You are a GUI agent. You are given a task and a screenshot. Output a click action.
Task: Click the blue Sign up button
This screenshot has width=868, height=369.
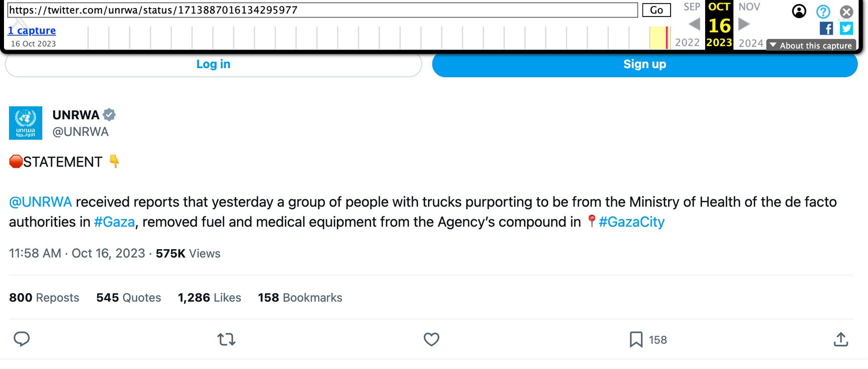point(644,64)
